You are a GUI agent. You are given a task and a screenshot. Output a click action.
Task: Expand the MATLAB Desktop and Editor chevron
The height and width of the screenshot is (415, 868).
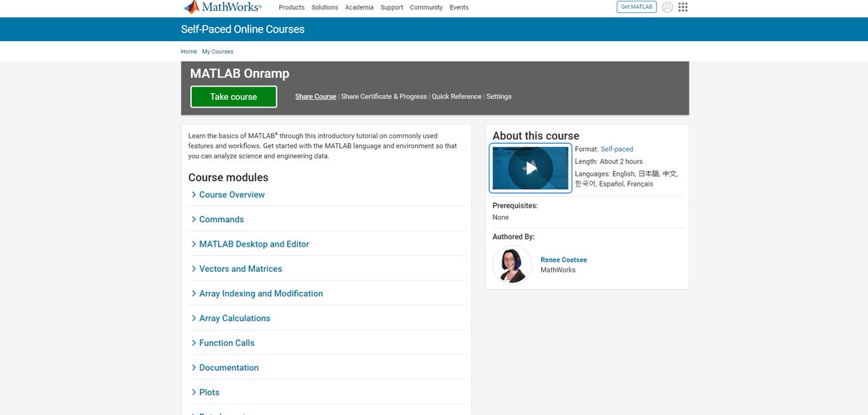[194, 244]
